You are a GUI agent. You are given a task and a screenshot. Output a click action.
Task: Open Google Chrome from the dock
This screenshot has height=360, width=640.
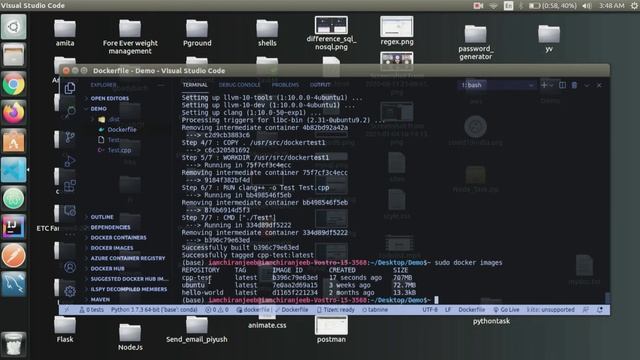click(13, 84)
